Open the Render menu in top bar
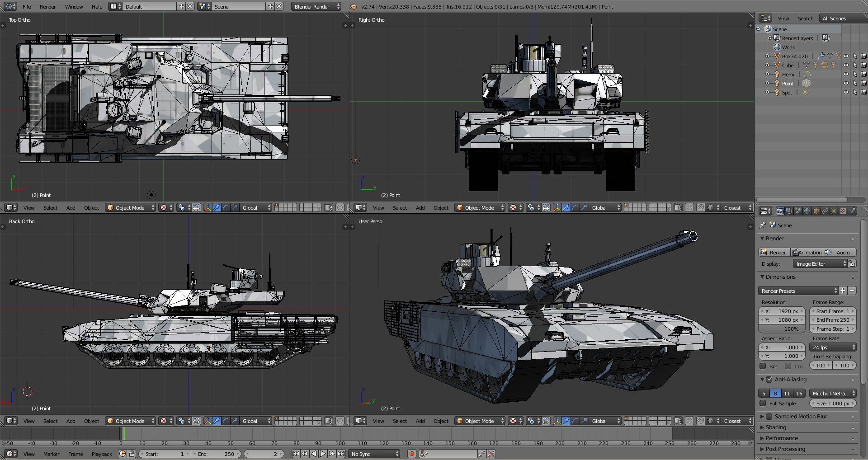The width and height of the screenshot is (868, 460). (47, 6)
